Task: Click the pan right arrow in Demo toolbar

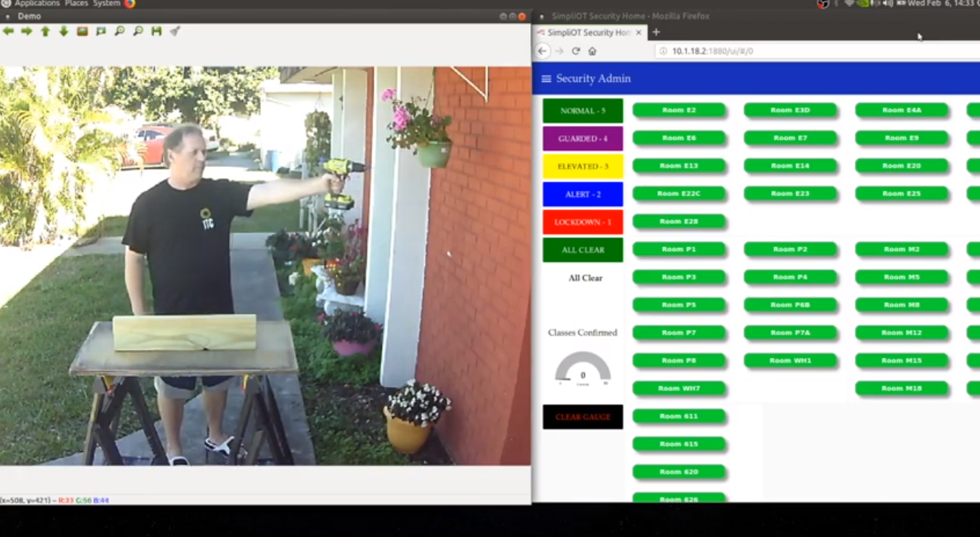Action: click(x=26, y=31)
